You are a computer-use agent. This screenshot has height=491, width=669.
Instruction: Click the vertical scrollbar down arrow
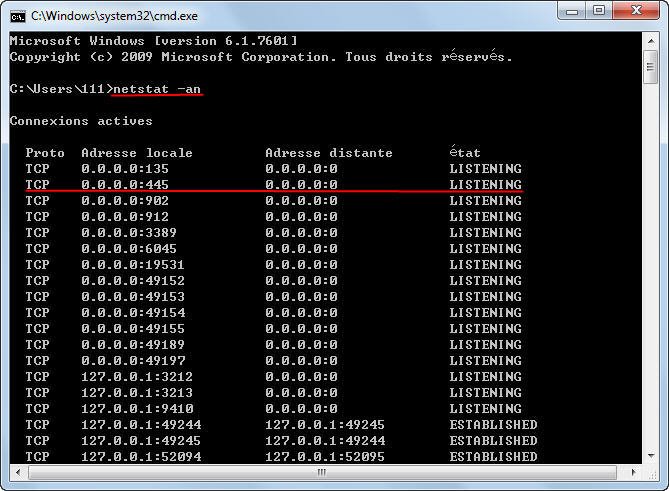651,456
